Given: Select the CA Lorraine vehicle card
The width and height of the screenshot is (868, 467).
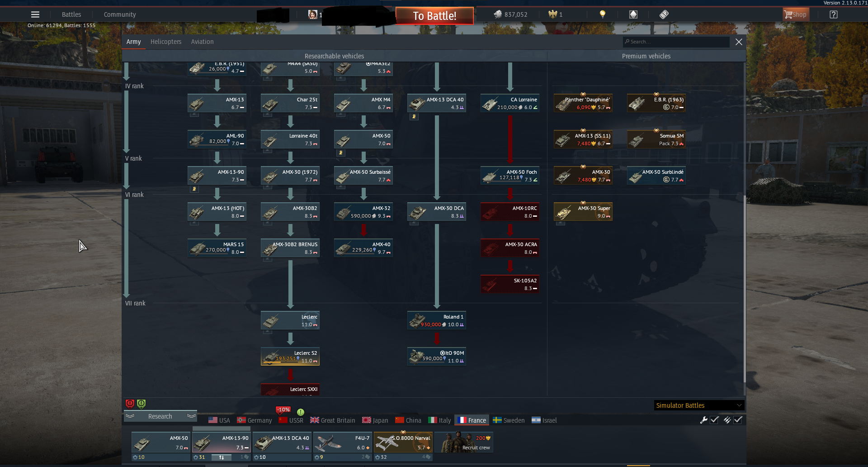Looking at the screenshot, I should click(x=510, y=103).
